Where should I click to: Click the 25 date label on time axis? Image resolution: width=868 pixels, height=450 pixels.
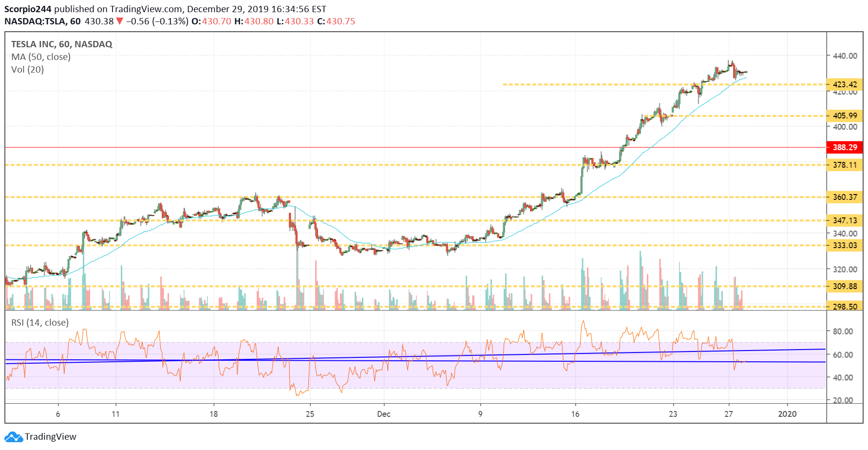pos(310,414)
